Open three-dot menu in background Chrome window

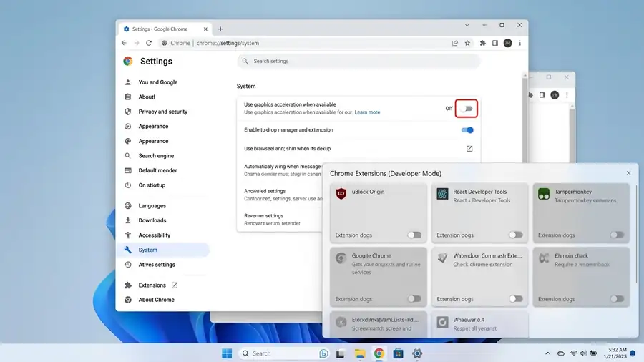click(567, 95)
